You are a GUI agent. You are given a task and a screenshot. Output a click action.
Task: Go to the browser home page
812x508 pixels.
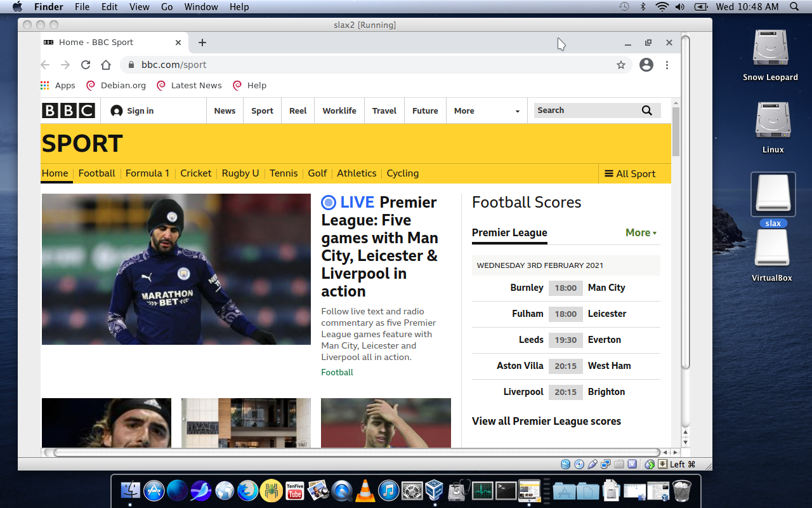(x=106, y=65)
